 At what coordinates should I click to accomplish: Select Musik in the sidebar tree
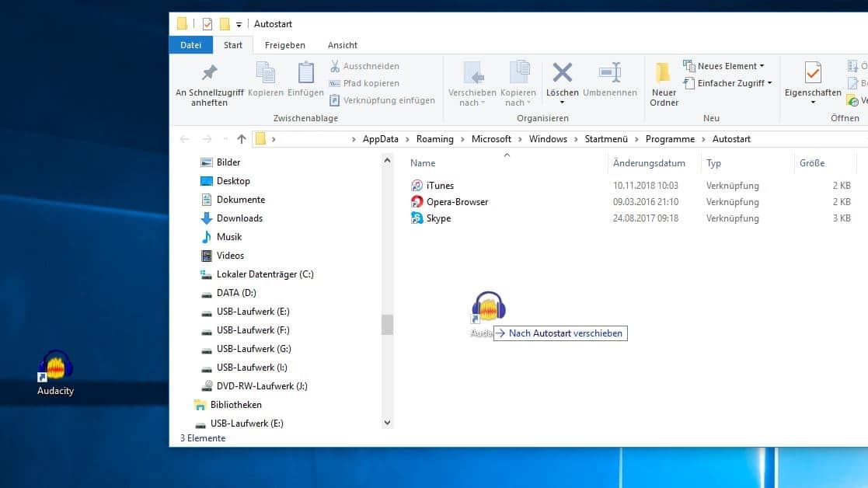(x=230, y=236)
